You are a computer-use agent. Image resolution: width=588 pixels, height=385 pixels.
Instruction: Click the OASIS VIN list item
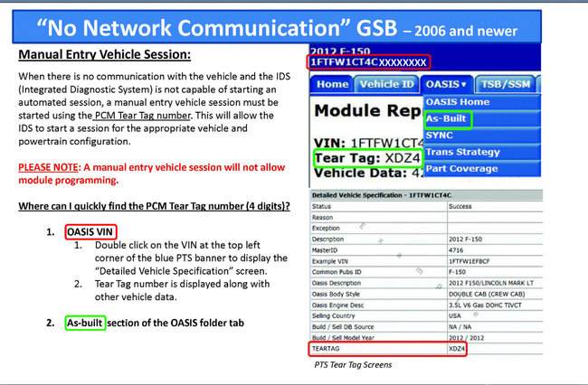(x=90, y=232)
